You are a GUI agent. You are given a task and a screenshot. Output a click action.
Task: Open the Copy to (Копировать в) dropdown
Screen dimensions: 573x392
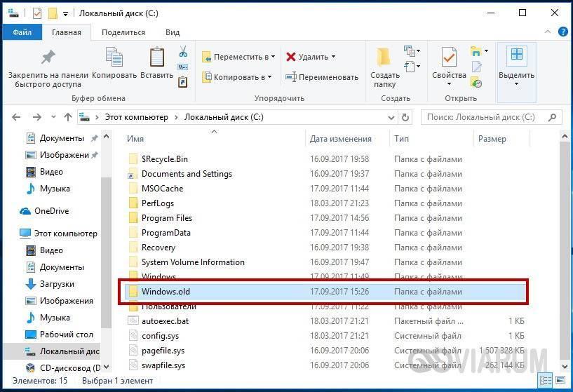[236, 77]
